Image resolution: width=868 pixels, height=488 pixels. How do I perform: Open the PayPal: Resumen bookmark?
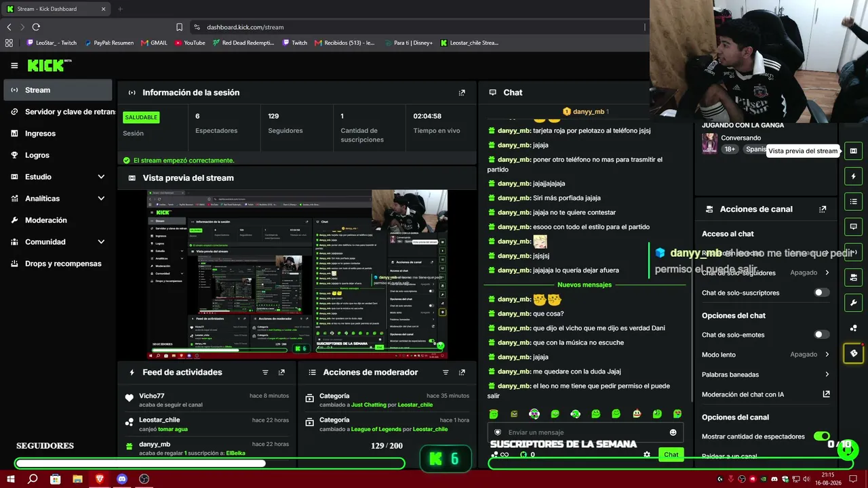(x=109, y=43)
